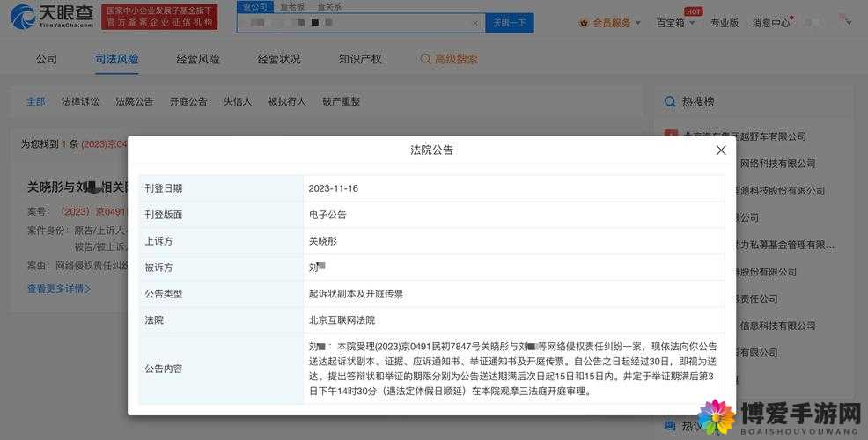This screenshot has width=868, height=440.
Task: Open the 知识产权 navigation tab
Action: pos(360,59)
